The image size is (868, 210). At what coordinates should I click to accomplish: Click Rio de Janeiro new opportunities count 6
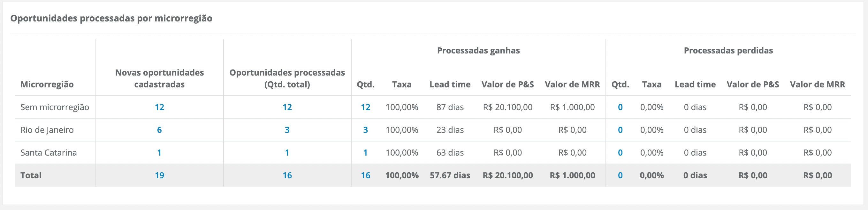pyautogui.click(x=159, y=130)
